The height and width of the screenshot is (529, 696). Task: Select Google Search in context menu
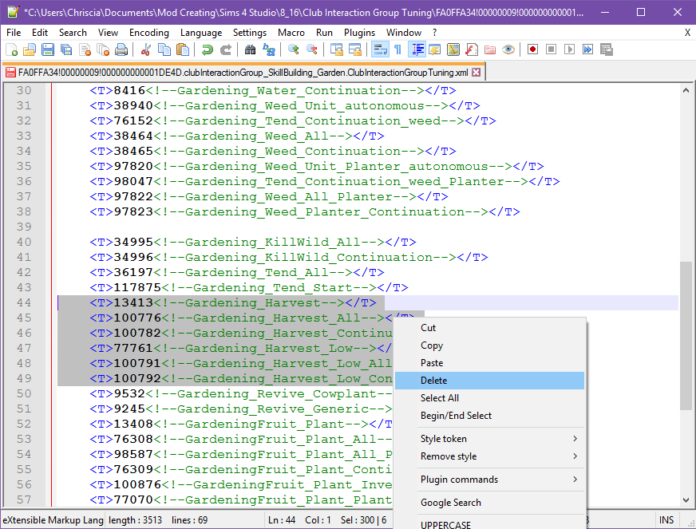450,503
